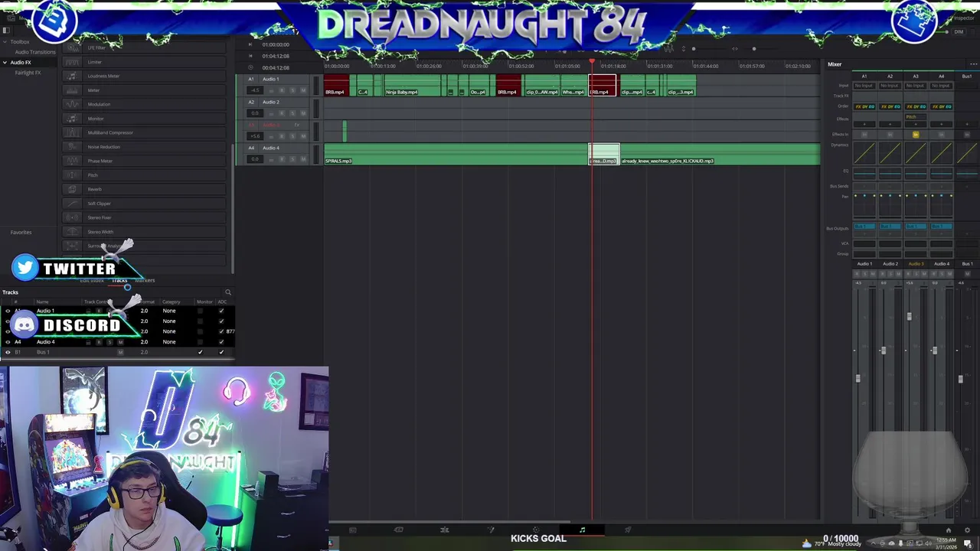Select the Tracks tab
980x551 pixels.
(119, 281)
